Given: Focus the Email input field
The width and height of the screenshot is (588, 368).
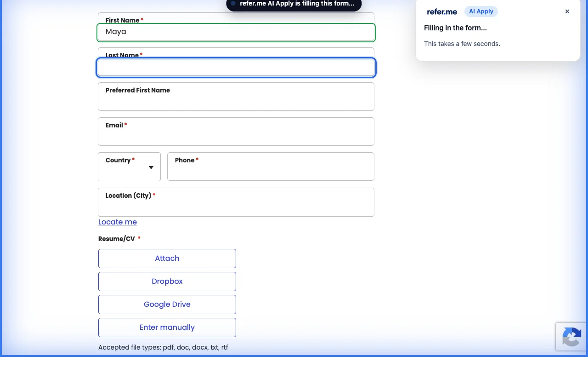Looking at the screenshot, I should (236, 132).
